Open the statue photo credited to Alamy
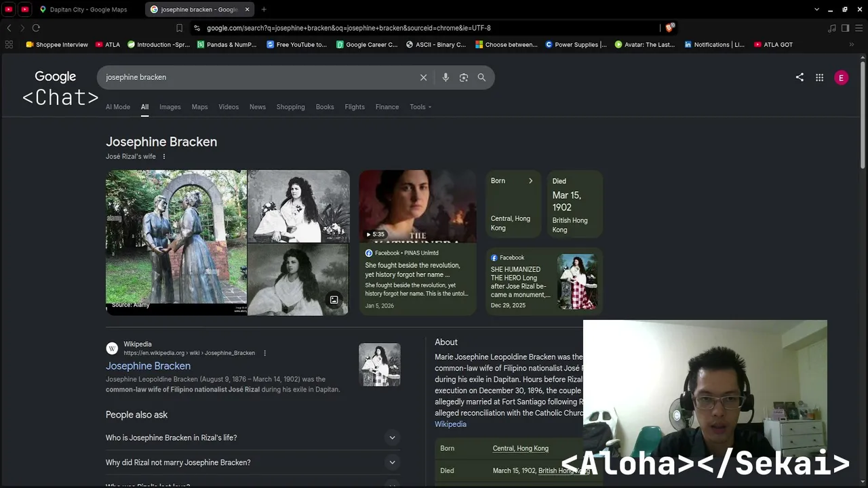Image resolution: width=868 pixels, height=488 pixels. 176,242
